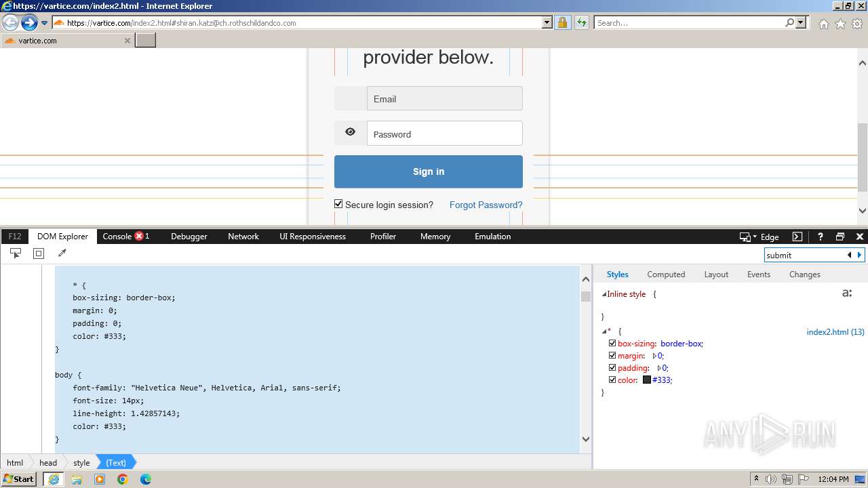Image resolution: width=868 pixels, height=488 pixels.
Task: Click the search magnifier icon
Action: pos(789,22)
